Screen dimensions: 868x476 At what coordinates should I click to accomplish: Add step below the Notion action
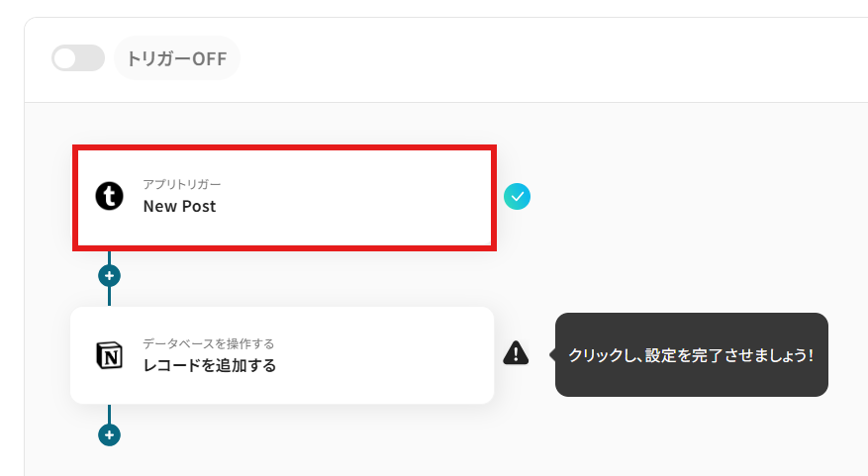[x=109, y=434]
